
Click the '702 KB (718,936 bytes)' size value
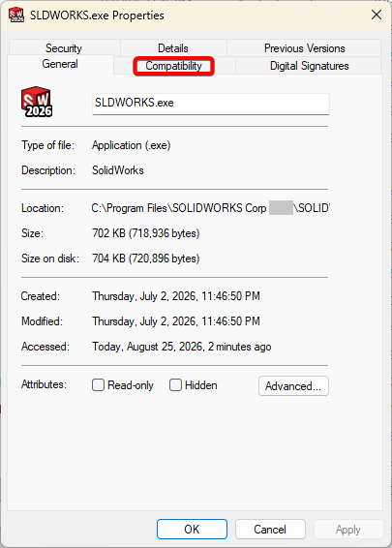coord(146,233)
